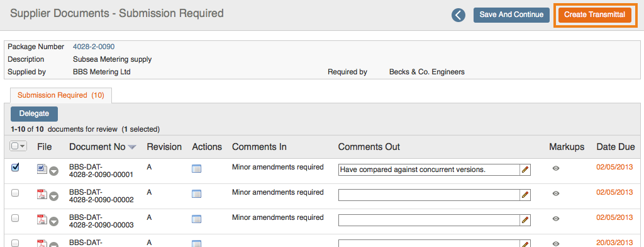Open Word file icon for document 00001
This screenshot has width=644, height=247.
coord(42,169)
